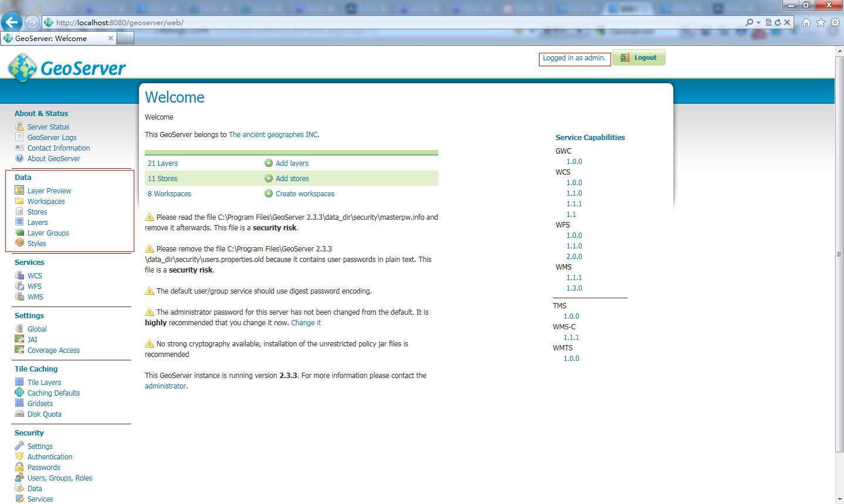Click the Layer Preview icon
Image resolution: width=844 pixels, height=504 pixels.
(x=19, y=190)
